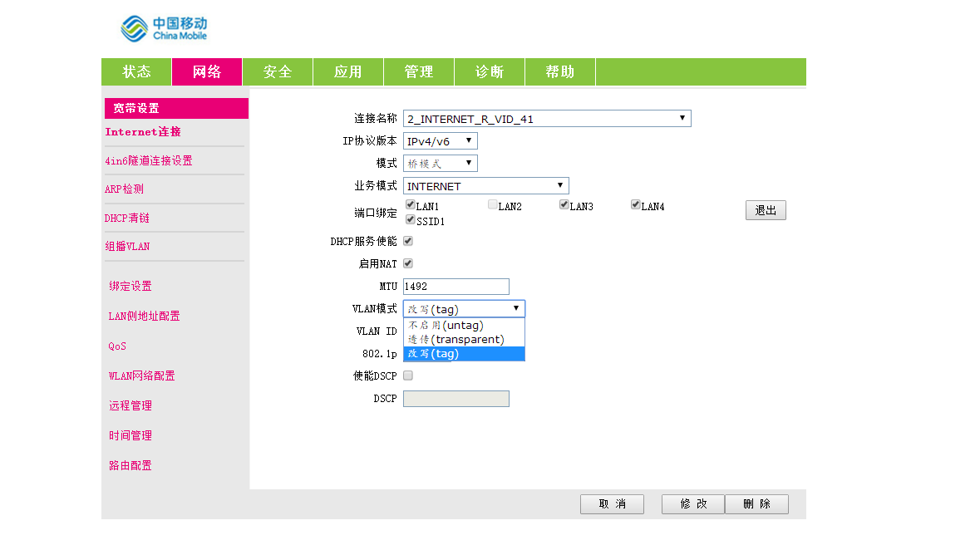Select 宽带设置 in the sidebar
This screenshot has width=980, height=540.
[176, 108]
